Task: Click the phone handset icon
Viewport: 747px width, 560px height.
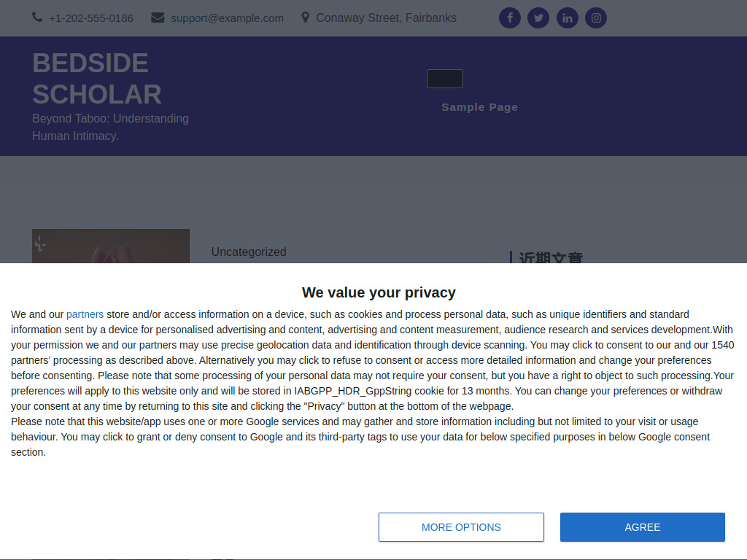Action: pyautogui.click(x=37, y=17)
